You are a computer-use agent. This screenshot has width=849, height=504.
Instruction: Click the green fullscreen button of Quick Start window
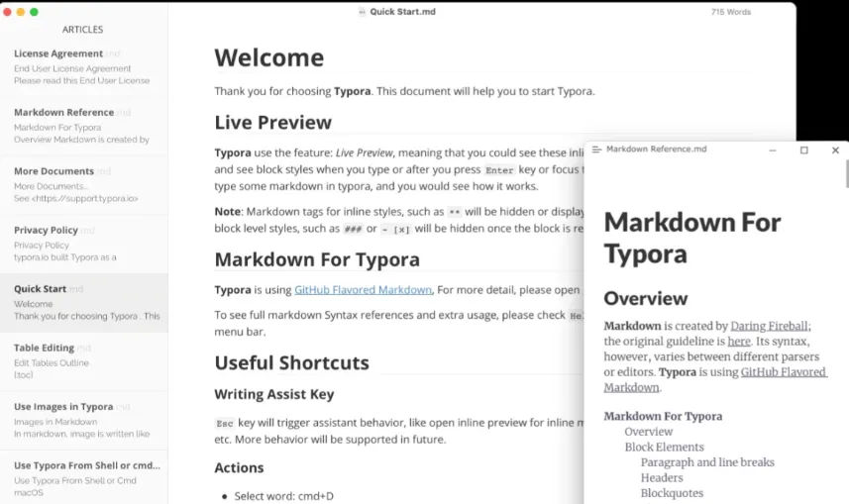[x=34, y=12]
